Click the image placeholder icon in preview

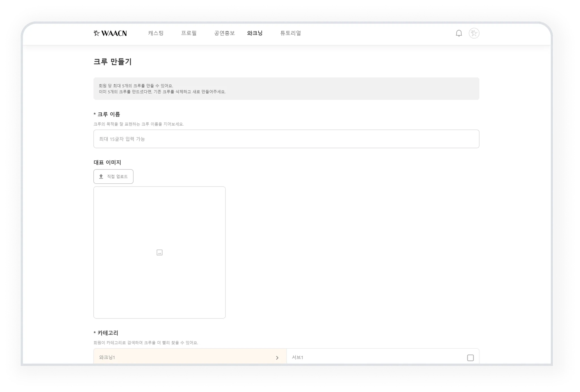[159, 252]
